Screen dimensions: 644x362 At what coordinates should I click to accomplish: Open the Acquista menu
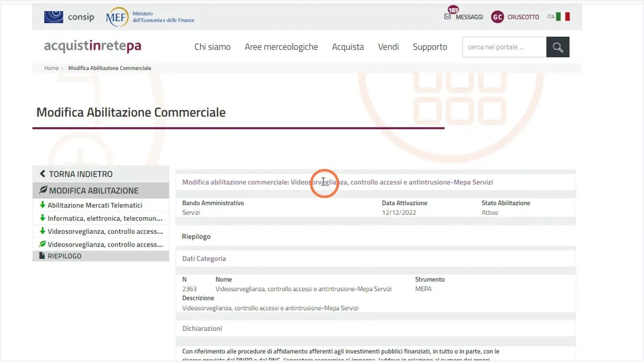[348, 47]
